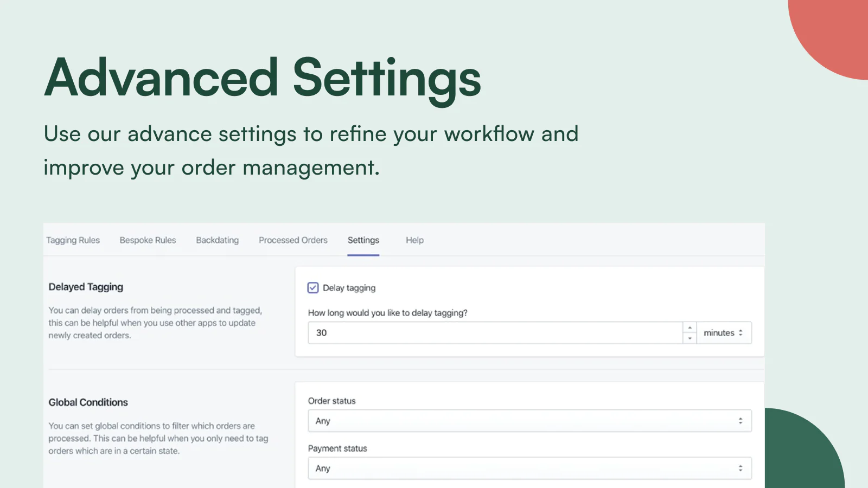Viewport: 868px width, 488px height.
Task: Uncheck the Delay tagging checkbox
Action: [313, 288]
